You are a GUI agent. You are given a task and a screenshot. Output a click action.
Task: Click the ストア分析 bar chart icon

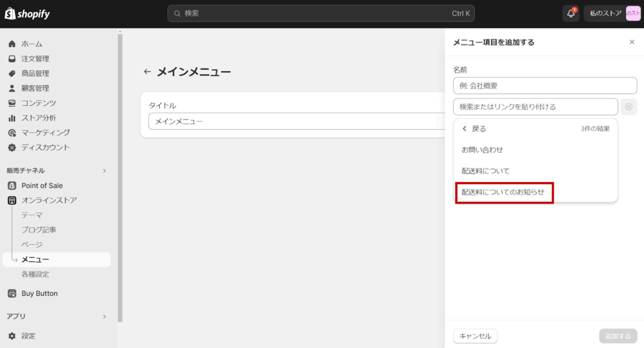(x=12, y=117)
